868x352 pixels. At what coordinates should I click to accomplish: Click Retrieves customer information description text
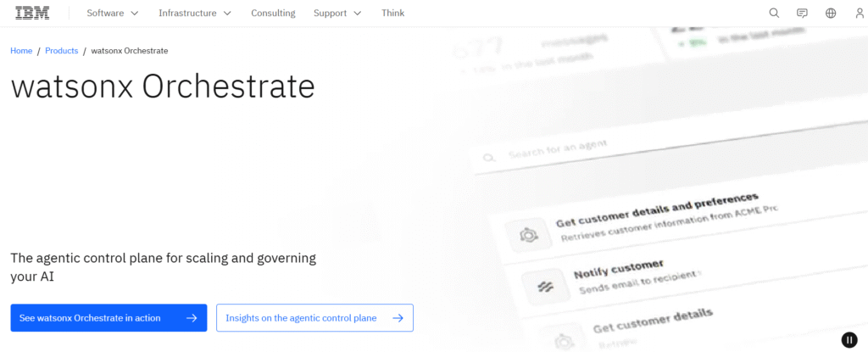coord(670,223)
